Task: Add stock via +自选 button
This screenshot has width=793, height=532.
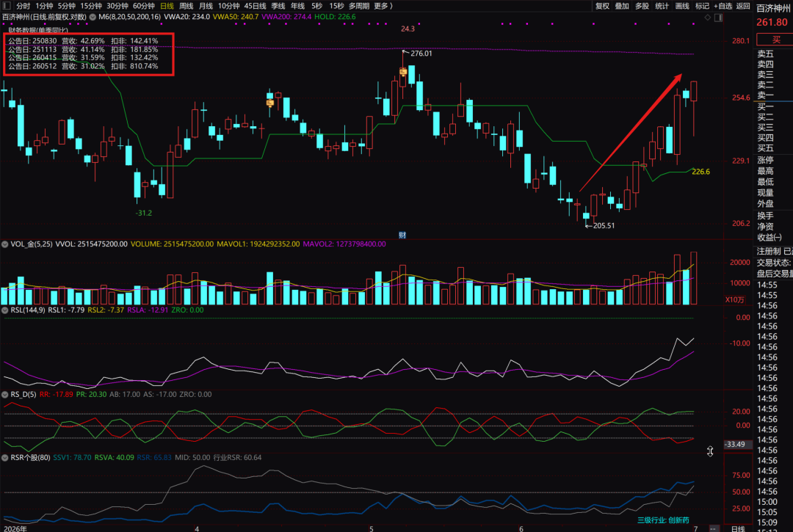Action: click(x=723, y=6)
